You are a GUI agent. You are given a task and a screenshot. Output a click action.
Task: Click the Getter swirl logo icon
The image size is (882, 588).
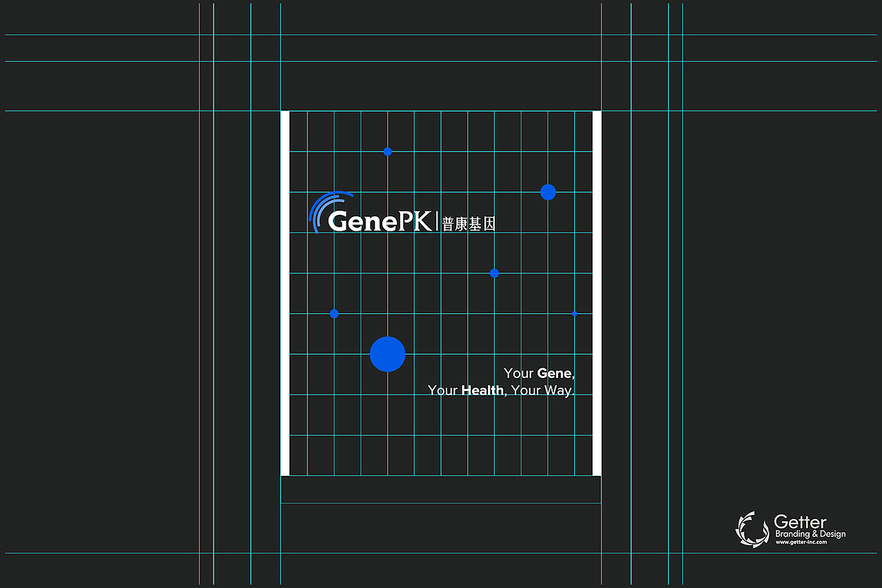[x=752, y=529]
